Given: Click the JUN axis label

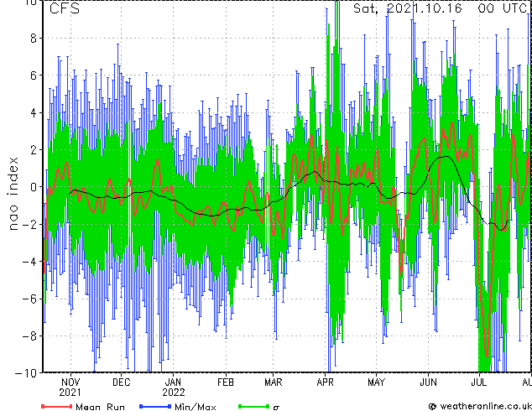Looking at the screenshot, I should click(428, 382).
